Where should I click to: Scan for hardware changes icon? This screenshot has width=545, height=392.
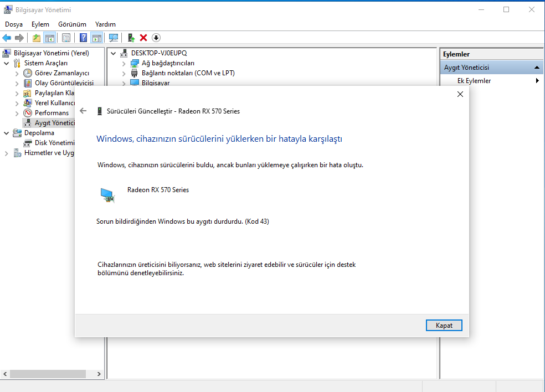tap(114, 38)
